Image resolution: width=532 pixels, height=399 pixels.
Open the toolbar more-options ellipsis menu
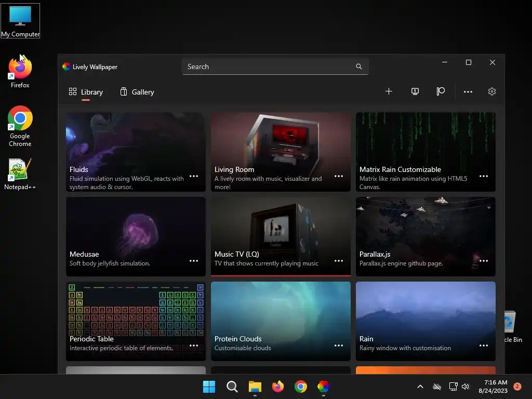tap(468, 91)
